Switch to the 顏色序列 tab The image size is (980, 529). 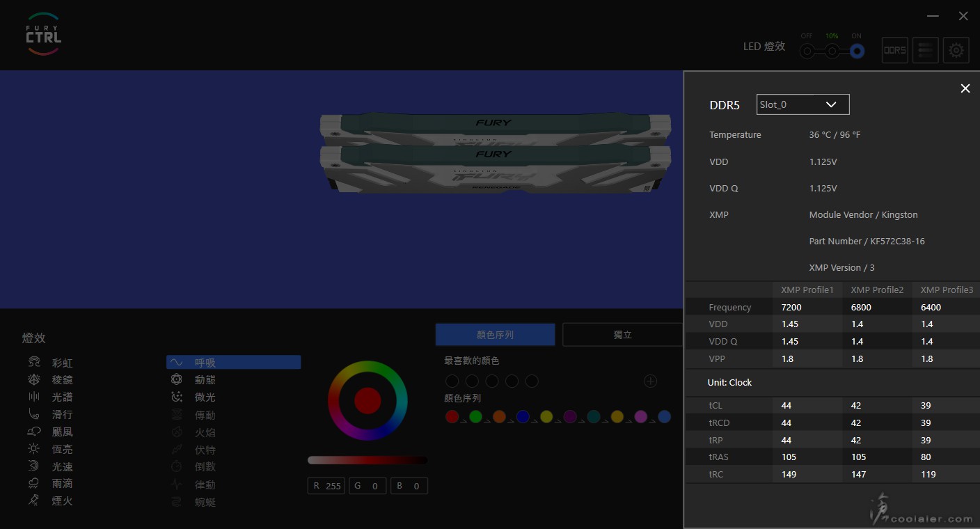[495, 335]
